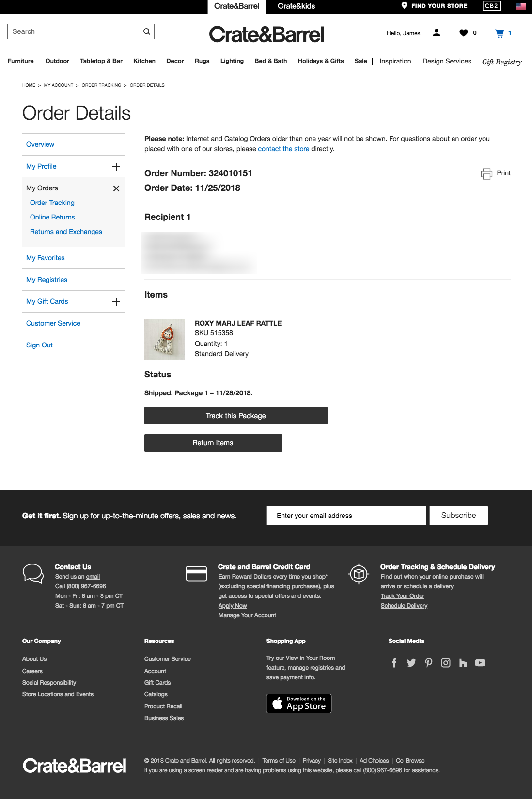Expand the My Gift Cards section
This screenshot has width=532, height=799.
coord(116,302)
